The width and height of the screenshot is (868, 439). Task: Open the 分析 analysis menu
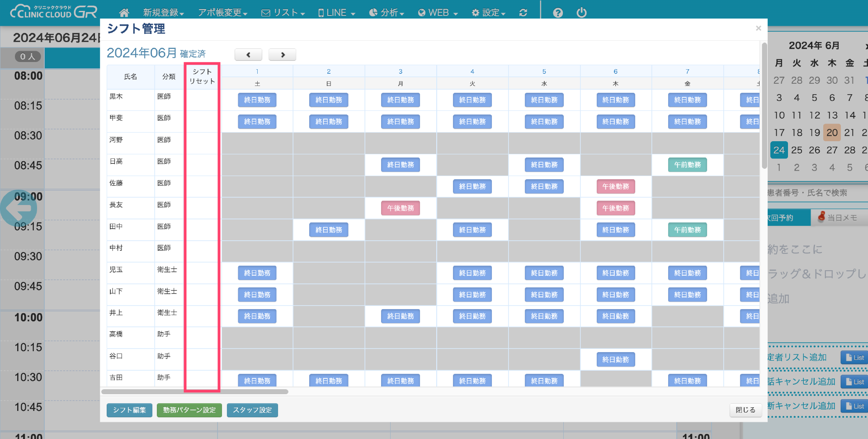click(387, 13)
